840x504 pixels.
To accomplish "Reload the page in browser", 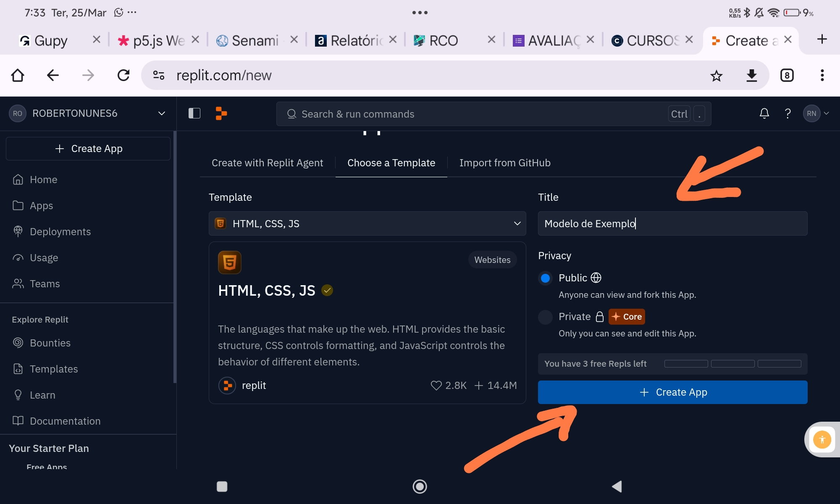I will (123, 76).
